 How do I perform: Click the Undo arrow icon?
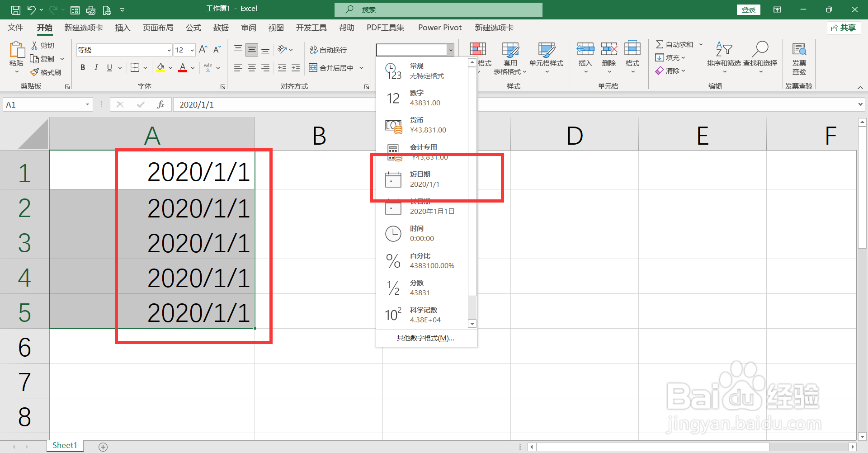pos(31,9)
